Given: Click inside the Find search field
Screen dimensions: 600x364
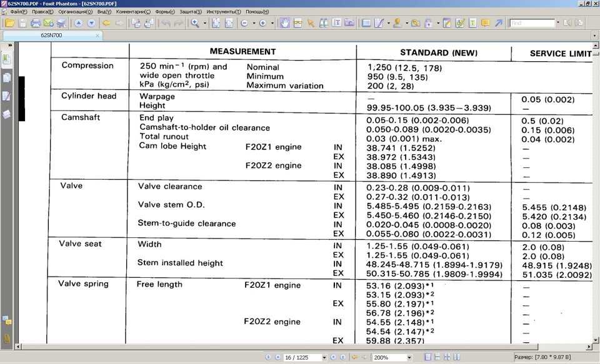Looking at the screenshot, I should pyautogui.click(x=532, y=23).
